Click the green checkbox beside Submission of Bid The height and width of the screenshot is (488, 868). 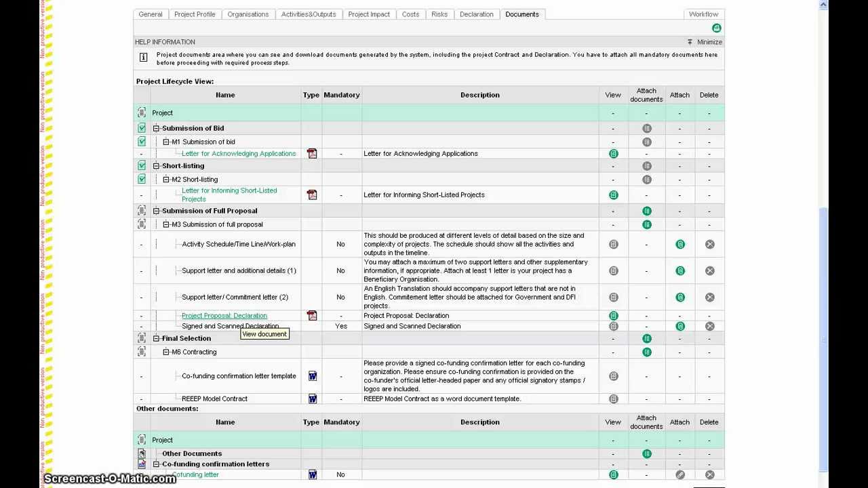coord(142,128)
